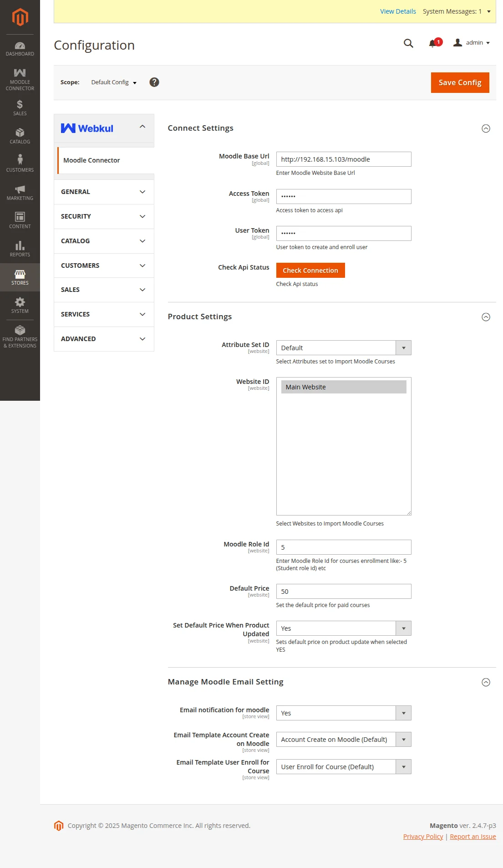
Task: Focus the Access Token field
Action: (344, 196)
